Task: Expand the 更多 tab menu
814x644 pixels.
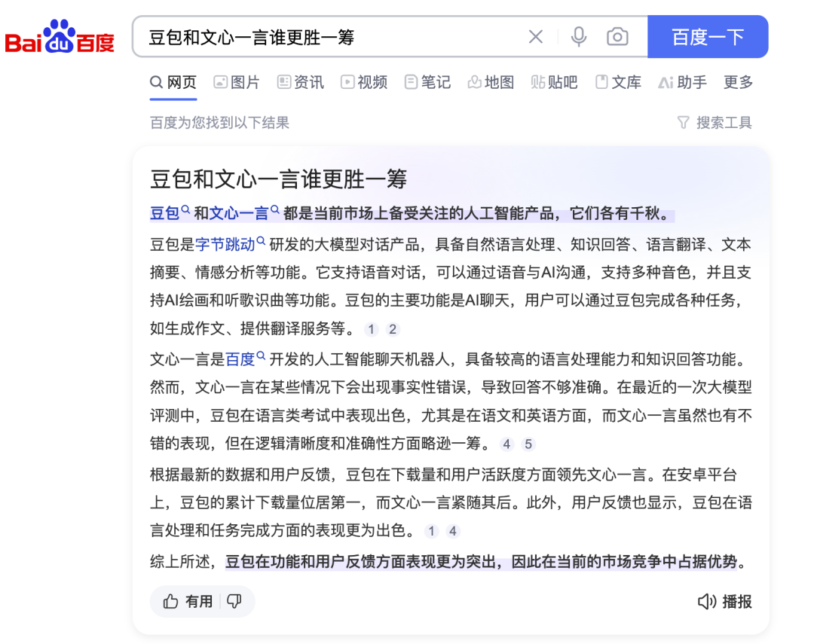Action: pos(738,82)
